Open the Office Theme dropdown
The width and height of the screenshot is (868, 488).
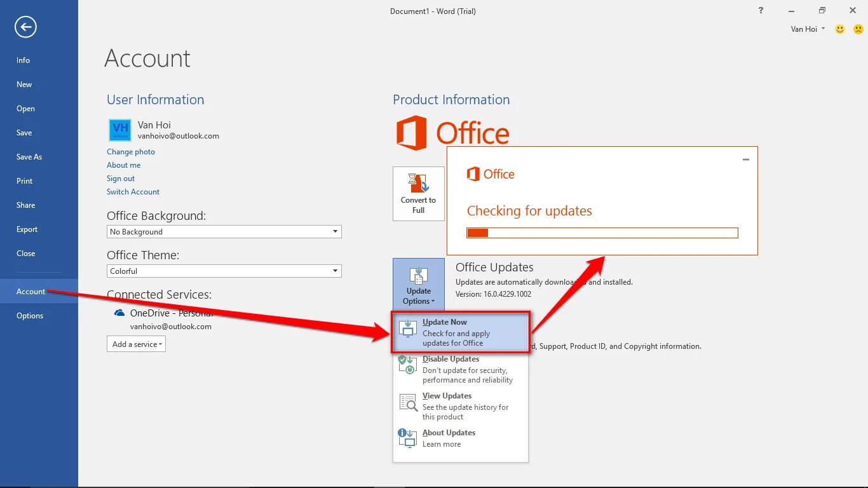(224, 271)
